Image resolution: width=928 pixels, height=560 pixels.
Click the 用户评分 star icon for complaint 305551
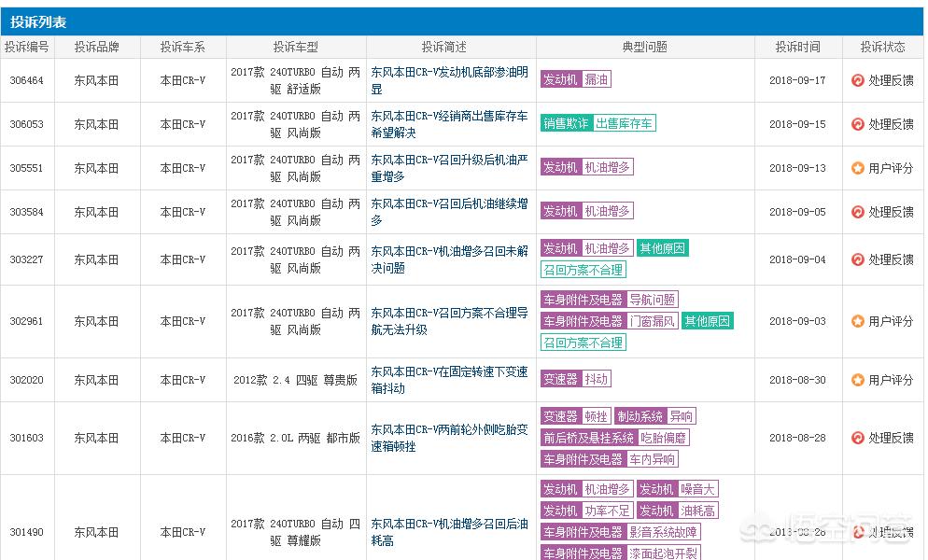pyautogui.click(x=858, y=168)
